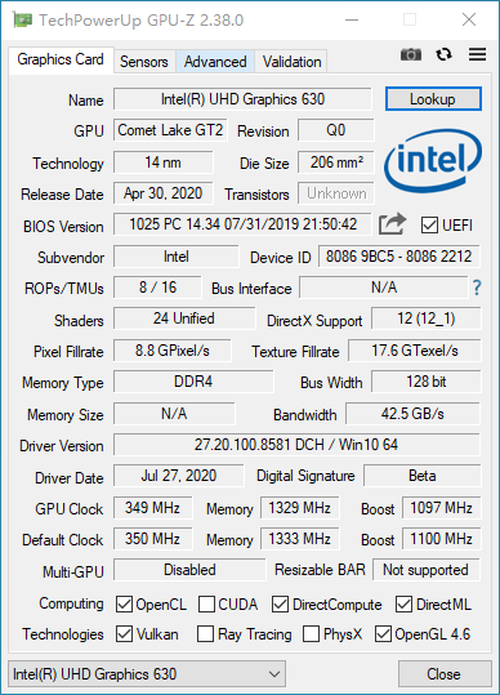Open the Advanced tab
The height and width of the screenshot is (695, 500).
pos(215,61)
